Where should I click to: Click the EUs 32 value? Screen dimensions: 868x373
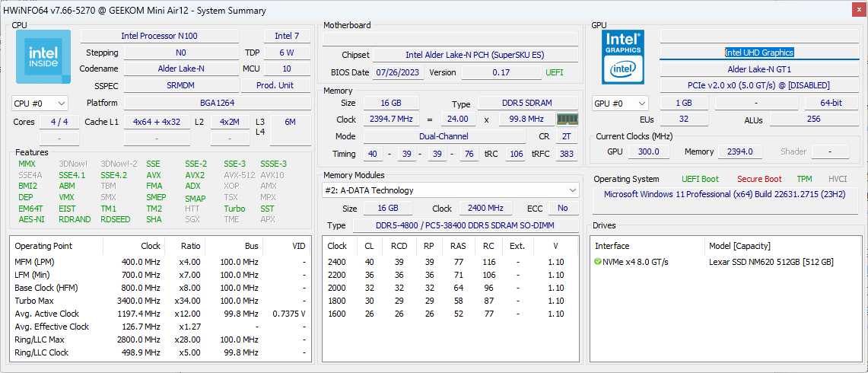click(x=684, y=120)
